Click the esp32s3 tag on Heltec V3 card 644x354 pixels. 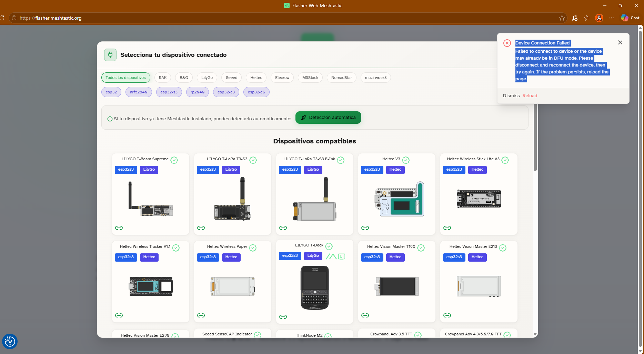click(x=372, y=170)
